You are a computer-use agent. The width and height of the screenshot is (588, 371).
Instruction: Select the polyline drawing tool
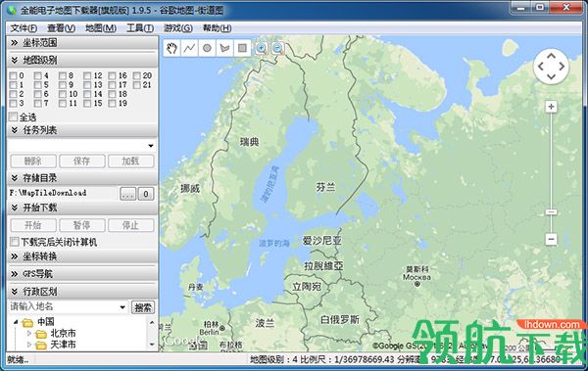[x=189, y=48]
